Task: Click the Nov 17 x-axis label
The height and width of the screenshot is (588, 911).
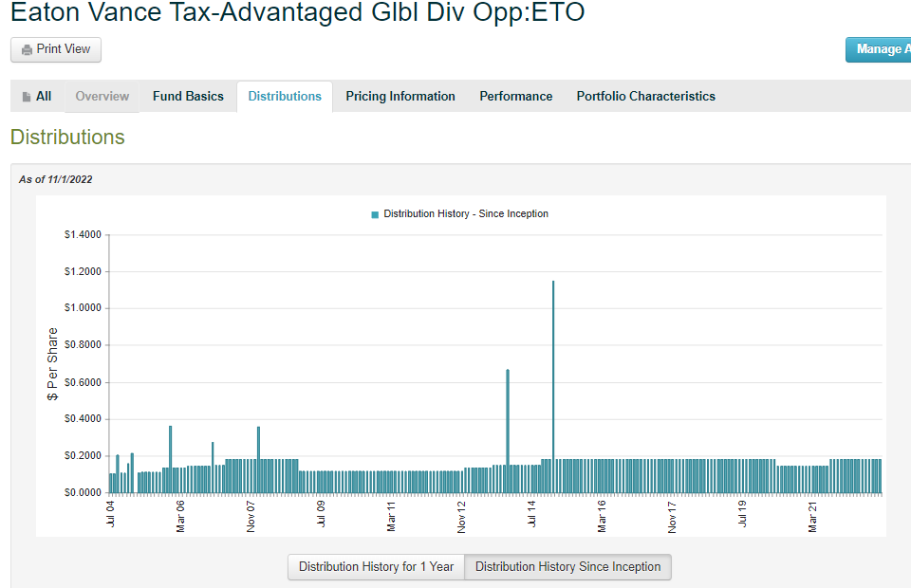Action: pyautogui.click(x=672, y=517)
